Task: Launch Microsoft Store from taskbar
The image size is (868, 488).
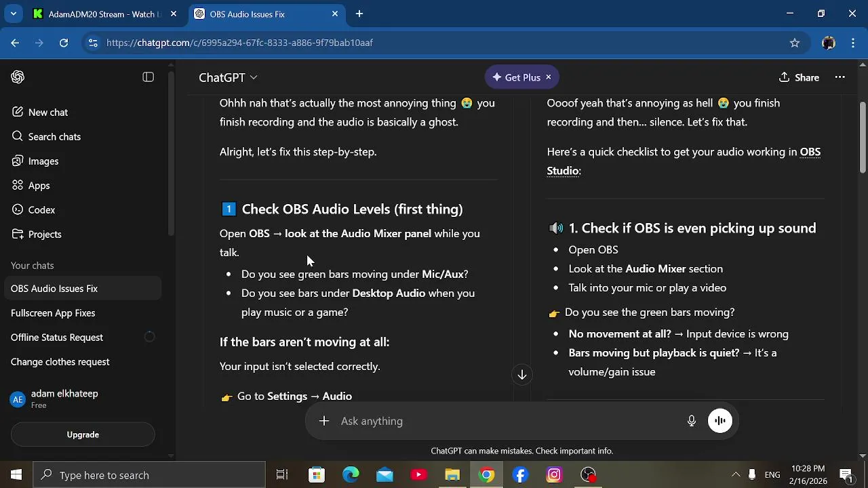Action: tap(317, 475)
